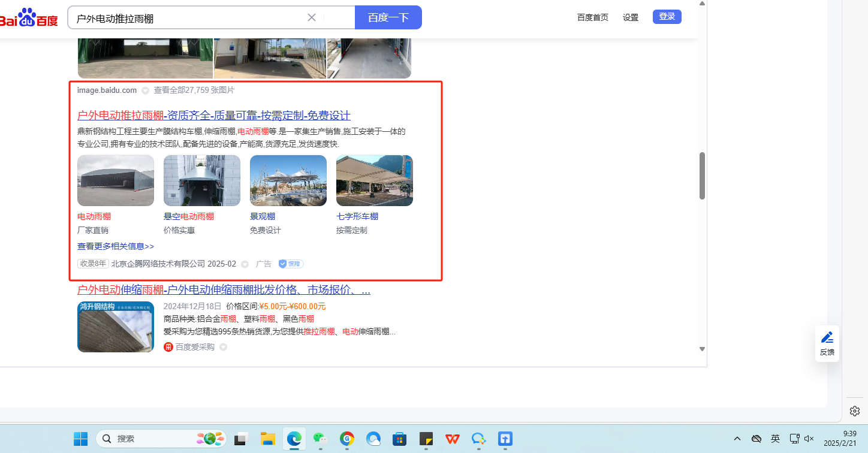This screenshot has height=453, width=868.
Task: Click 查看全部27,759 张图片 link
Action: click(x=194, y=90)
